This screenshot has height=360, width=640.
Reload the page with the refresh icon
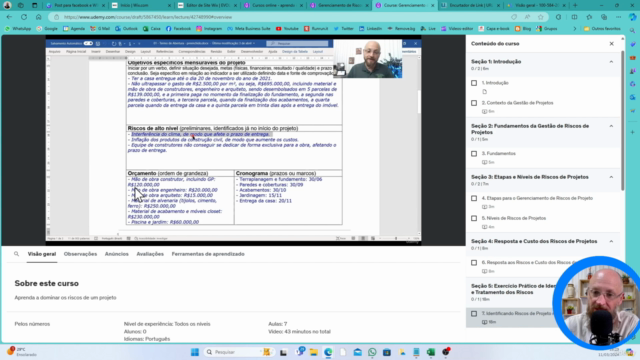tap(24, 17)
